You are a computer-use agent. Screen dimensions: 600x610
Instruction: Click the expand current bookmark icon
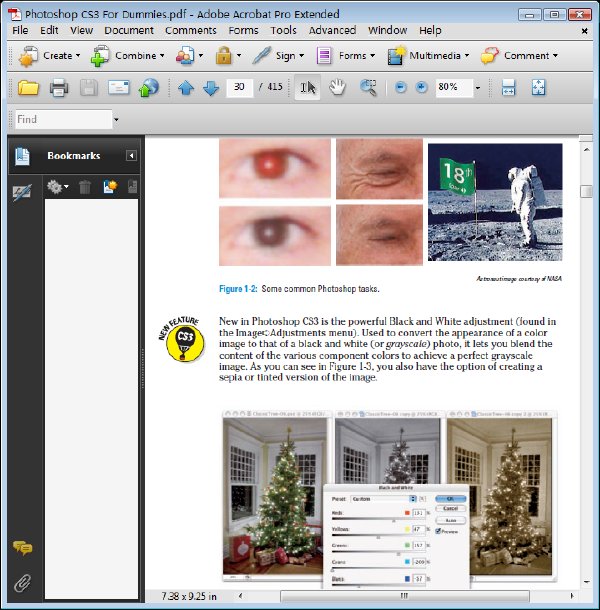click(133, 187)
